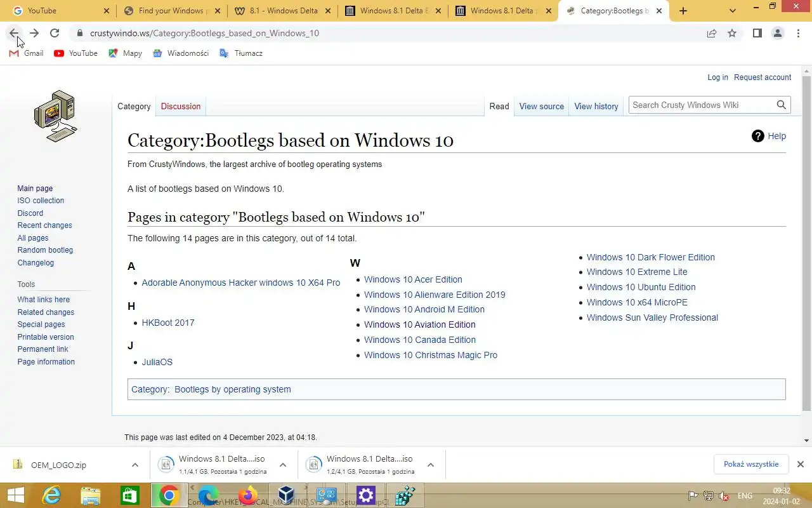Open Windows Start button
Viewport: 812px width, 508px height.
click(x=15, y=496)
